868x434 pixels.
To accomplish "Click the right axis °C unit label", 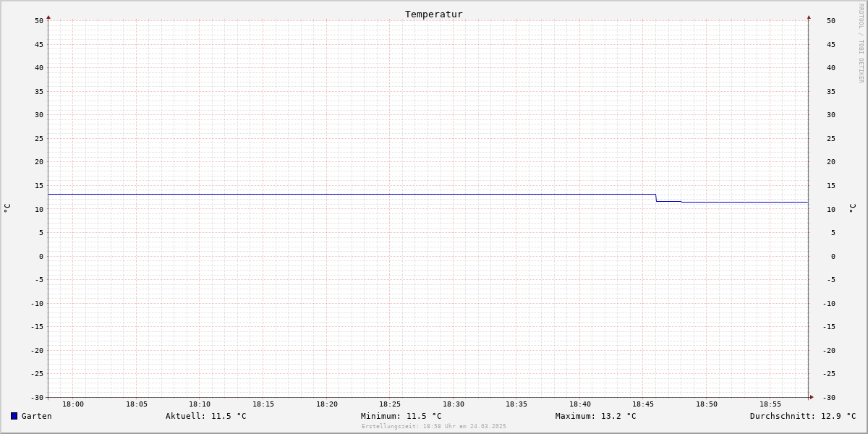I will pos(852,208).
